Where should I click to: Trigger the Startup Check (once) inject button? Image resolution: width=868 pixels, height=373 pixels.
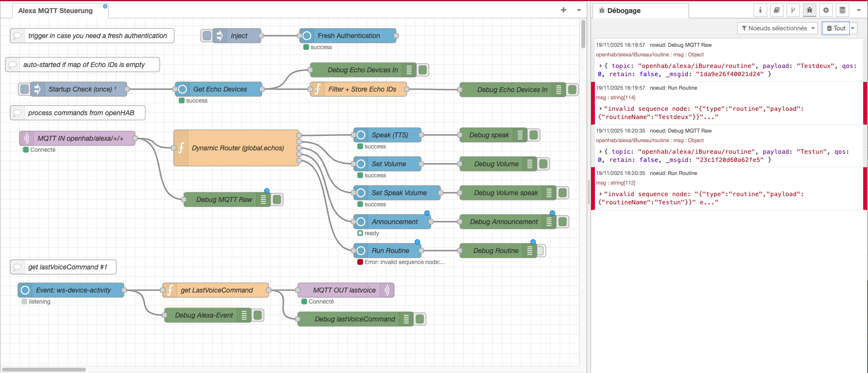pyautogui.click(x=25, y=89)
